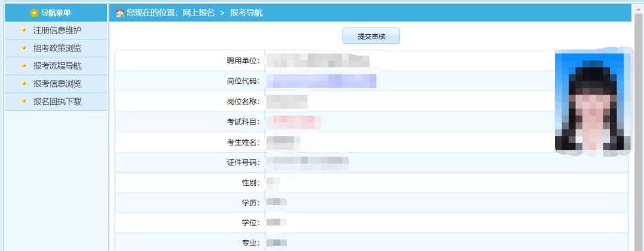Click bullet icon beside 注册信息维护
This screenshot has height=251, width=644.
pyautogui.click(x=24, y=30)
